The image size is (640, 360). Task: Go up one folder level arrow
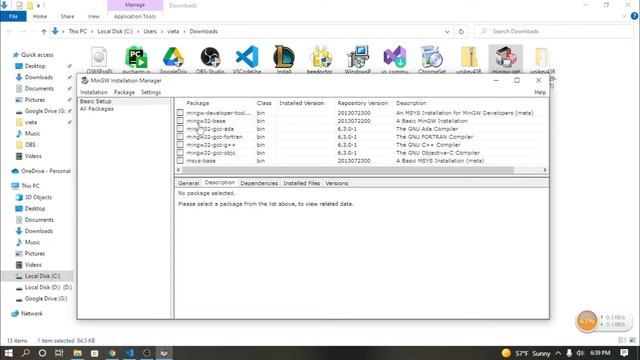pos(44,31)
